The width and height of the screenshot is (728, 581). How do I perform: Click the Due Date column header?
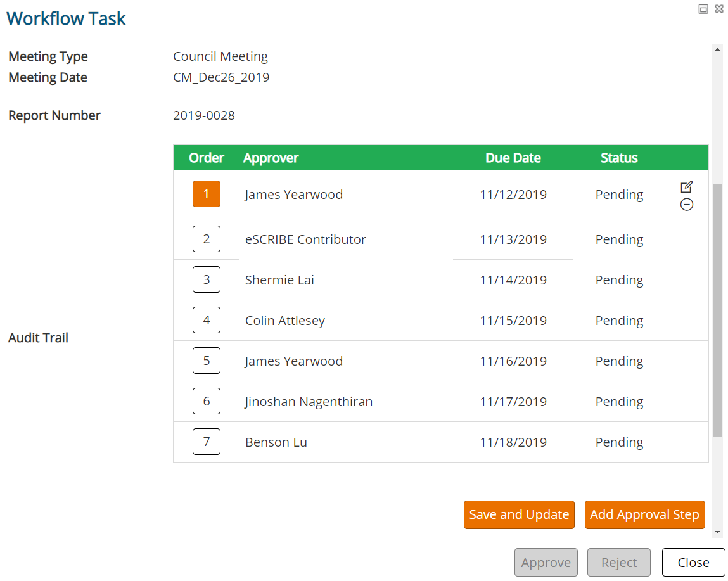pyautogui.click(x=513, y=158)
